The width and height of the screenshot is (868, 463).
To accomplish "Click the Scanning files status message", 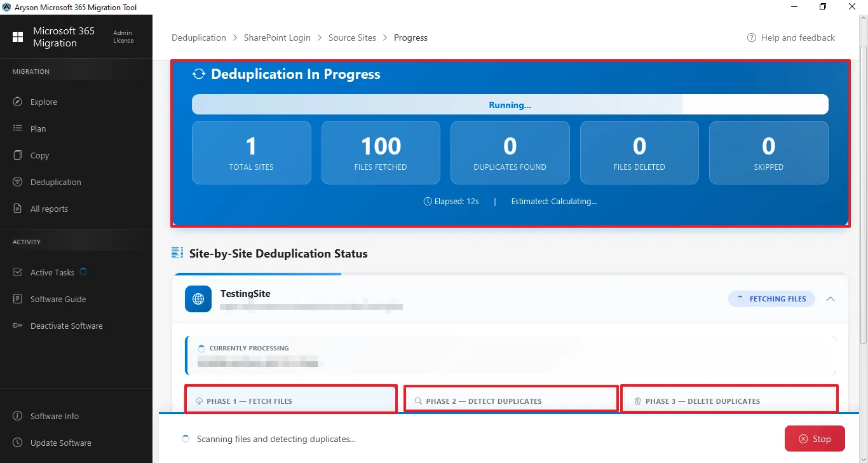I will click(x=276, y=439).
